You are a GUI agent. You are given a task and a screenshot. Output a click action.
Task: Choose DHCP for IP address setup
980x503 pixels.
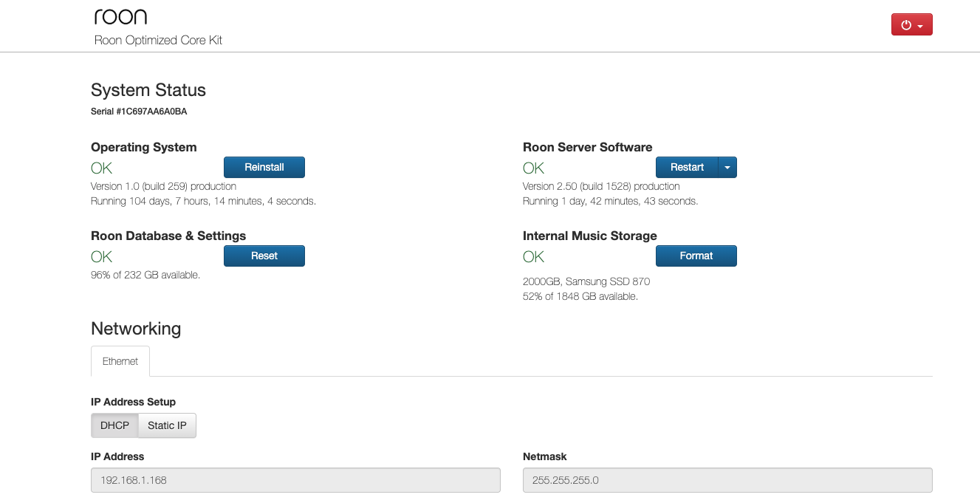pyautogui.click(x=114, y=425)
